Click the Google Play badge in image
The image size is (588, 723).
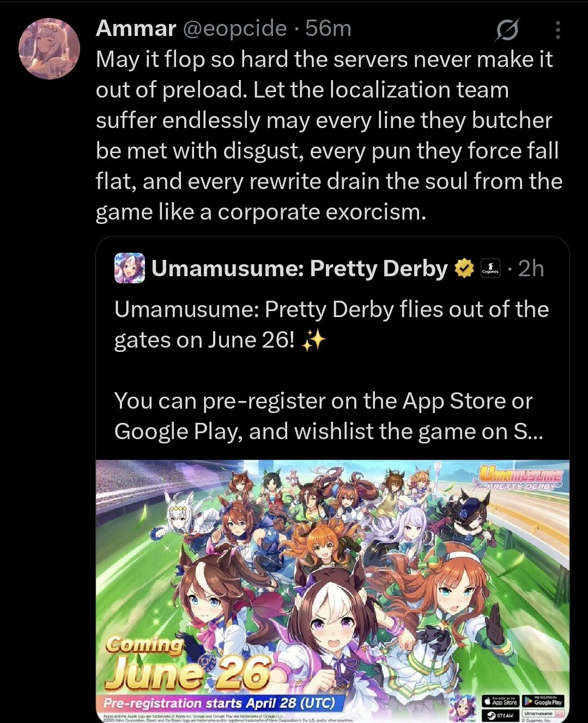[x=543, y=701]
